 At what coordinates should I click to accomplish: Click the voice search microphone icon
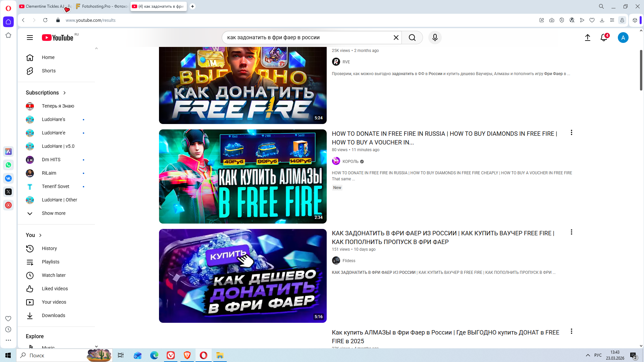[435, 38]
